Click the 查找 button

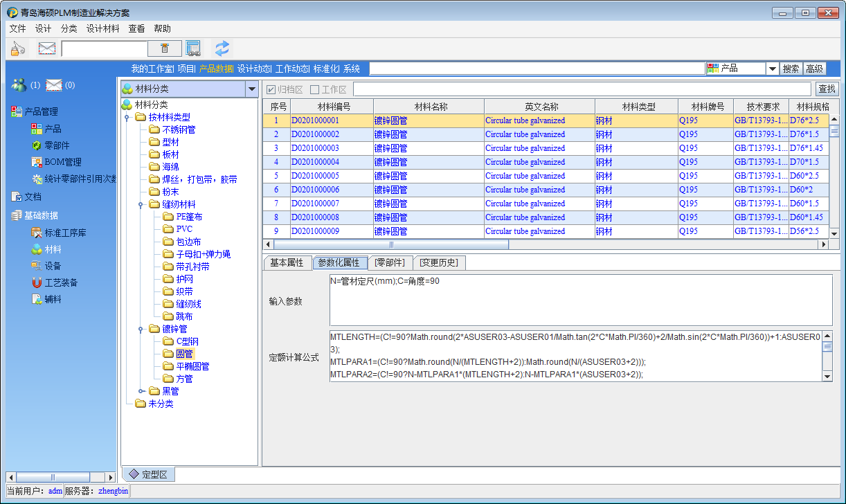827,89
